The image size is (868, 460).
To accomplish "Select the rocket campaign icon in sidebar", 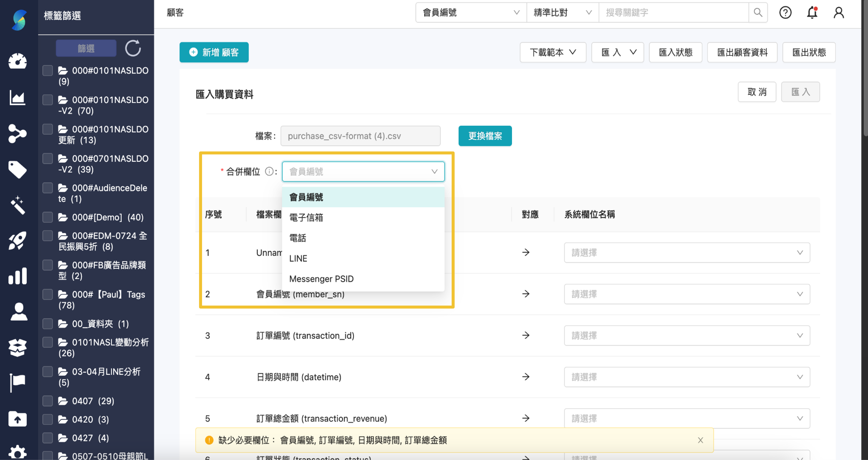I will 18,241.
